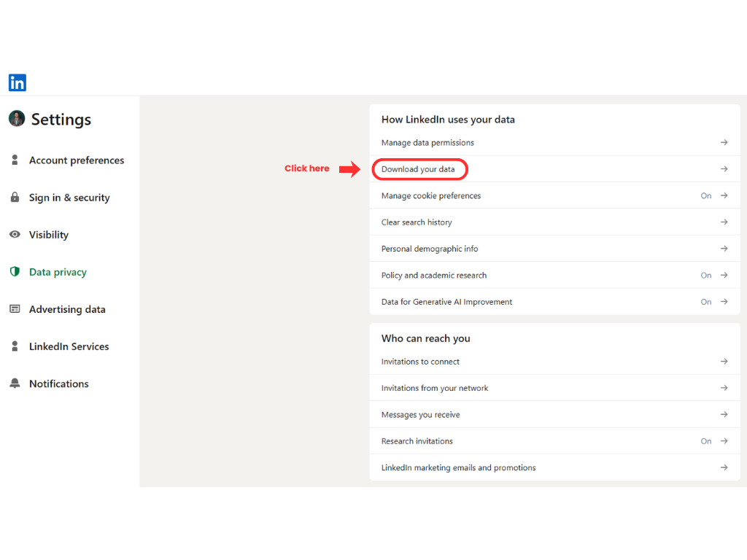Click arrow on Invitations from your network row
The image size is (747, 560).
pyautogui.click(x=724, y=388)
